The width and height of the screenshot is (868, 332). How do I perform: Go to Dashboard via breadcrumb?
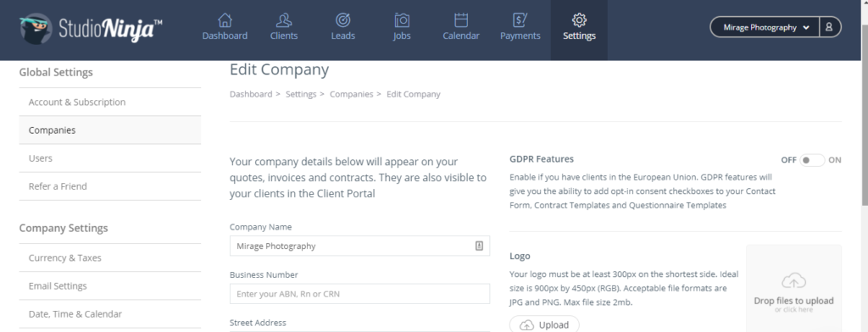251,94
